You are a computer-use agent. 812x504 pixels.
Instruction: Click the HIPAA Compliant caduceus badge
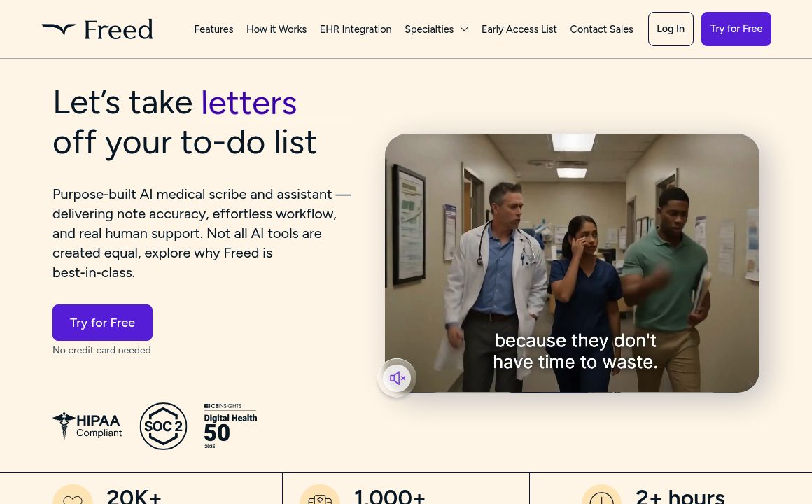(x=87, y=426)
